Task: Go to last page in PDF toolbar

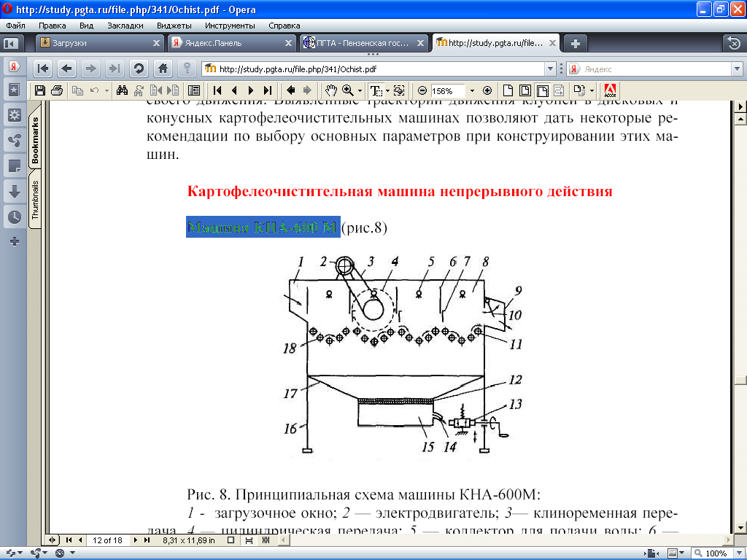Action: point(267,90)
